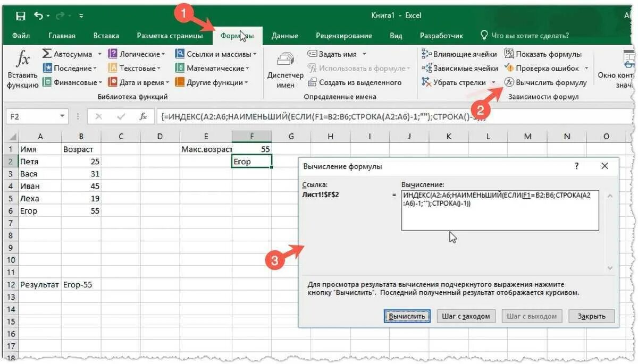Open the Файл tab
The width and height of the screenshot is (638, 364).
(x=21, y=36)
